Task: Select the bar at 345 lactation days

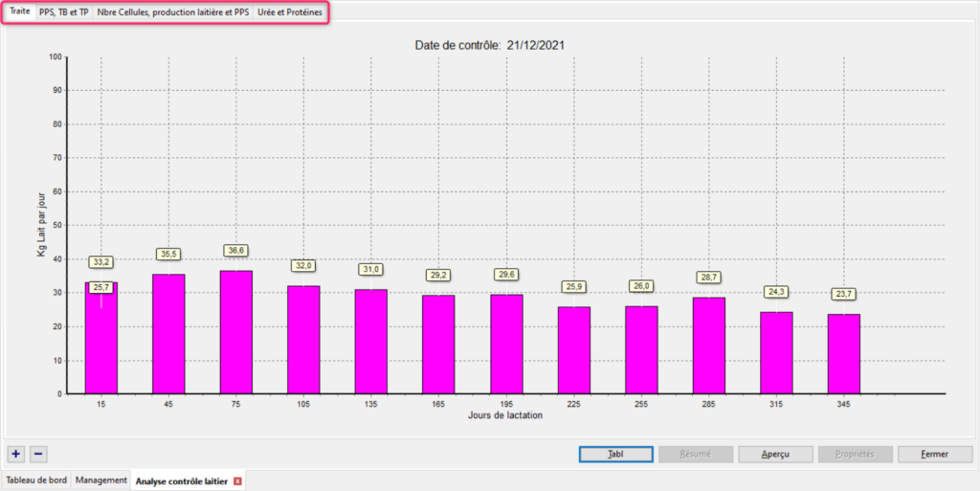Action: pyautogui.click(x=843, y=353)
